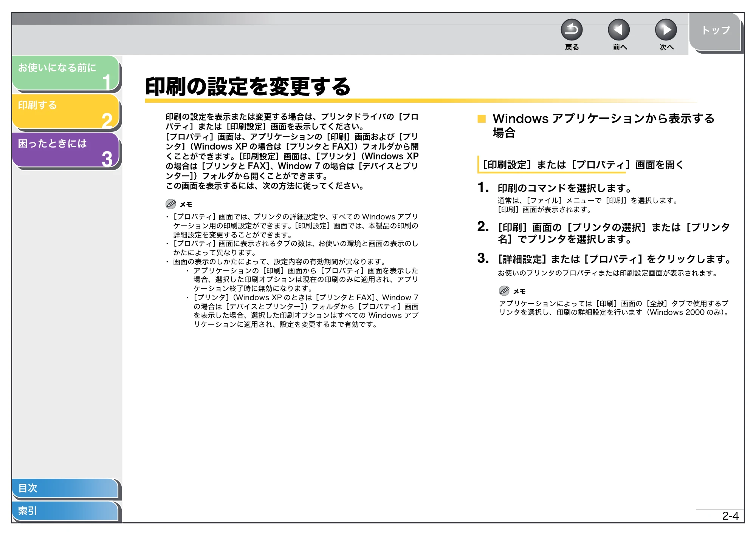Advance to next page with 次へ icon
The height and width of the screenshot is (534, 756).
click(666, 30)
